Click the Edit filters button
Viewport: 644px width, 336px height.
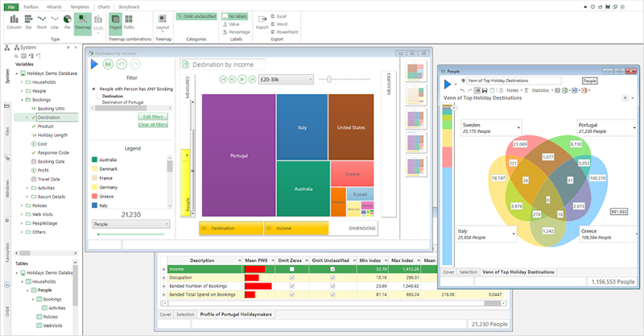[153, 117]
